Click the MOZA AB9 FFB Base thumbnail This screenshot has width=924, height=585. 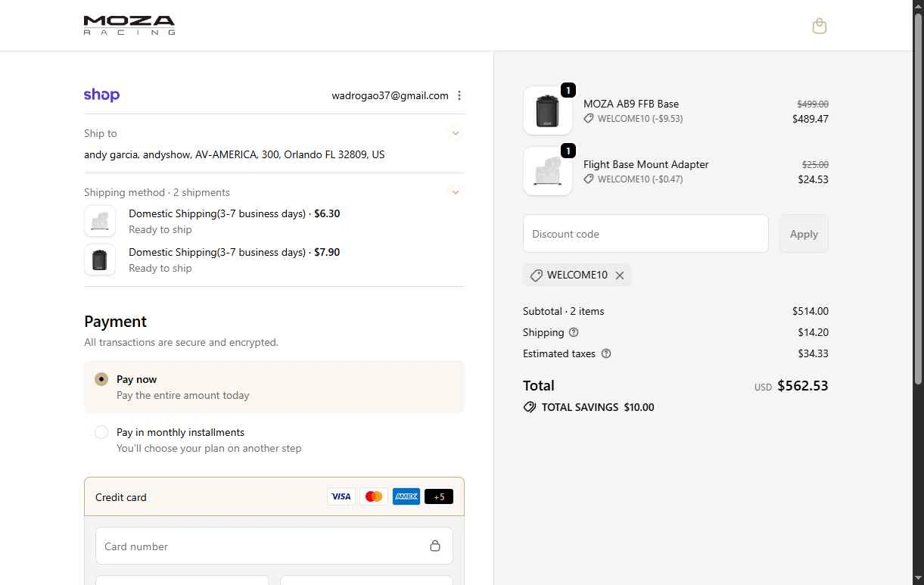548,110
